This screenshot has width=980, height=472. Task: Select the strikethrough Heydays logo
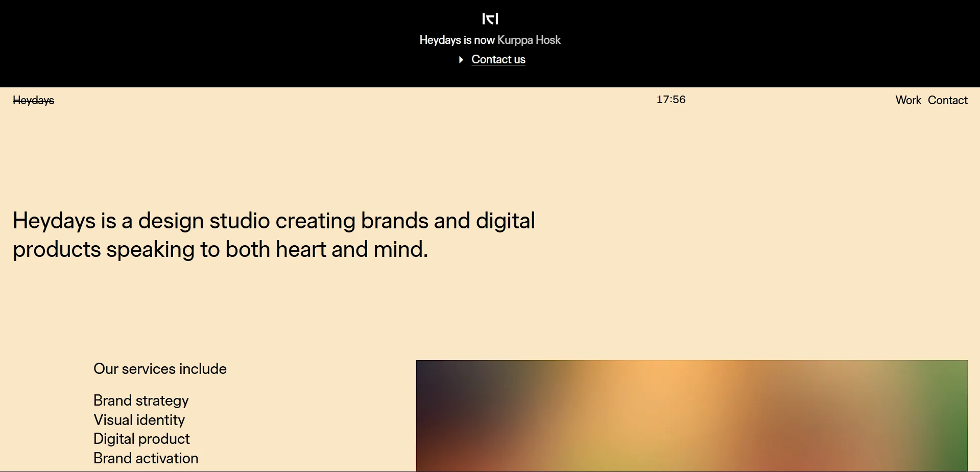(x=33, y=100)
